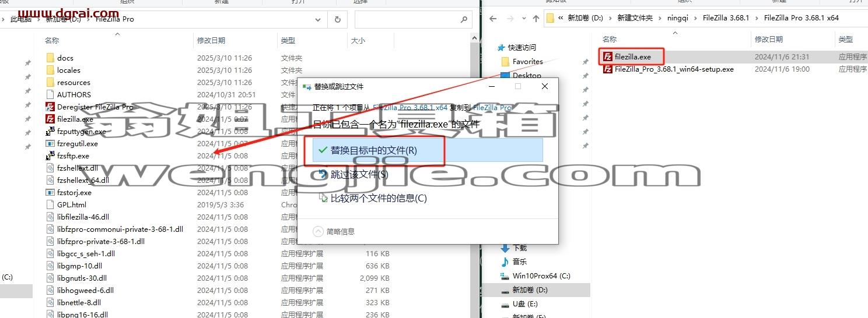The image size is (868, 318).
Task: Select the AUTHORS file icon
Action: point(50,94)
